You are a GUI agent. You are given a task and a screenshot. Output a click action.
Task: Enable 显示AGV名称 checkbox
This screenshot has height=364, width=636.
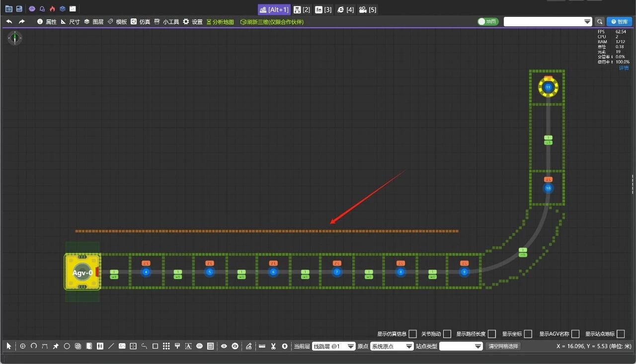point(575,334)
